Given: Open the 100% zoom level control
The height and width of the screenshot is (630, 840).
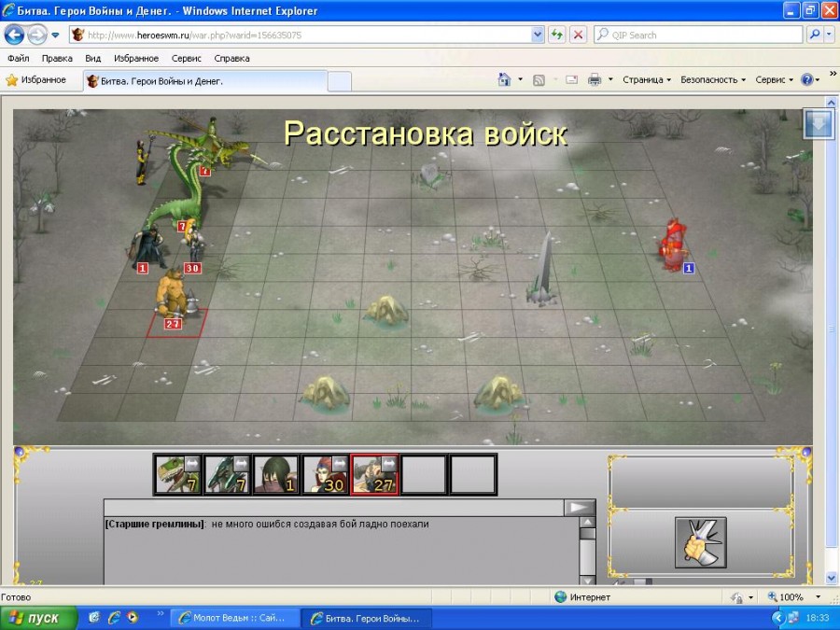Looking at the screenshot, I should pyautogui.click(x=794, y=596).
